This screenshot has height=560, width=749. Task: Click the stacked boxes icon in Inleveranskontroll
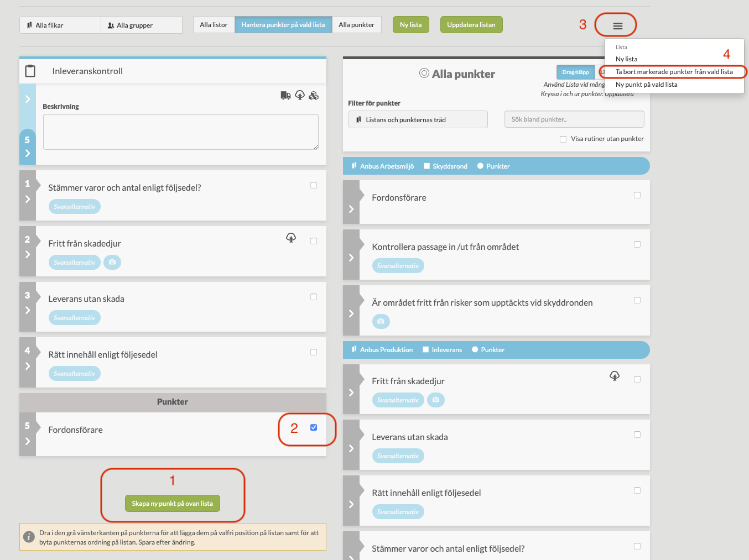coord(314,95)
